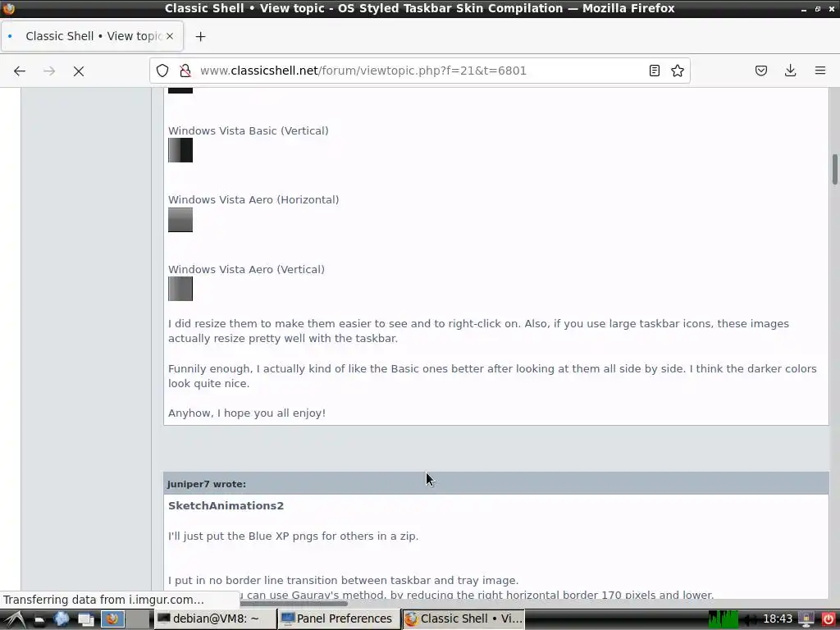This screenshot has height=630, width=840.
Task: Open the Windows Vista Basic (Vertical) image
Action: pyautogui.click(x=180, y=150)
